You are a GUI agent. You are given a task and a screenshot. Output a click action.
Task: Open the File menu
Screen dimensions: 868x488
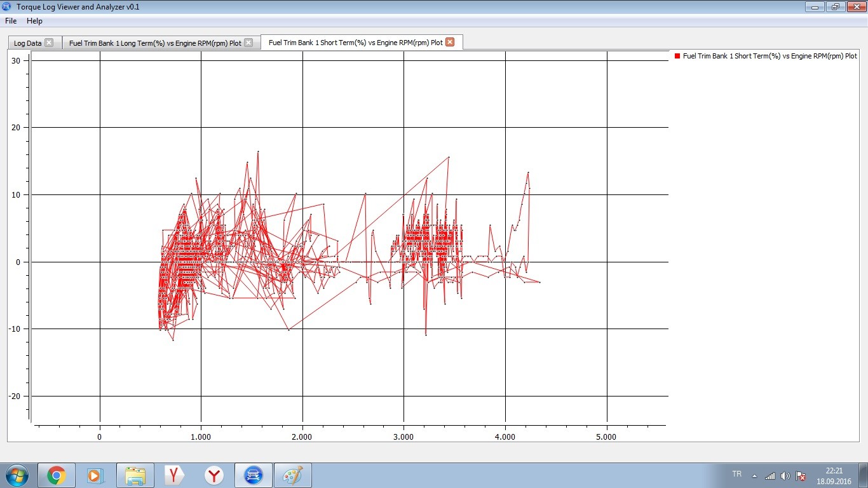(11, 21)
